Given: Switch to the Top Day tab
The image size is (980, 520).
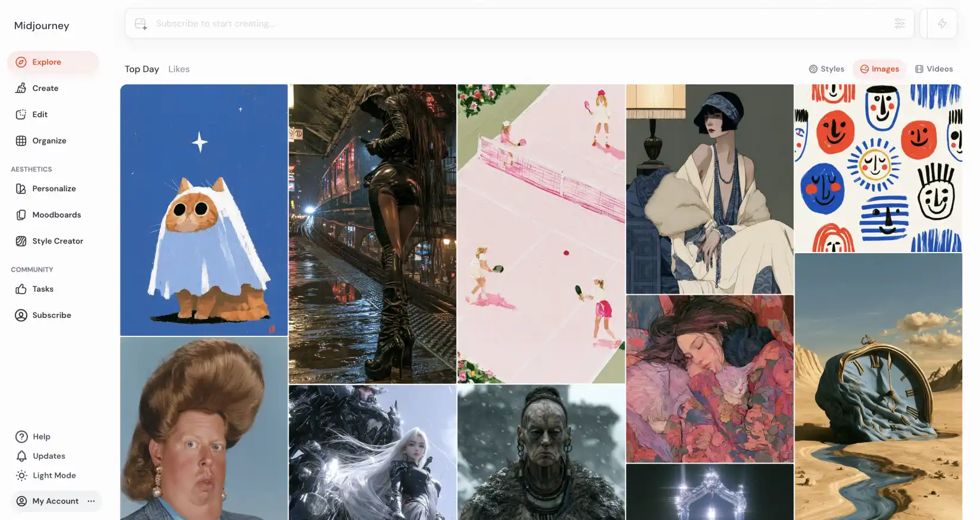Looking at the screenshot, I should point(142,69).
